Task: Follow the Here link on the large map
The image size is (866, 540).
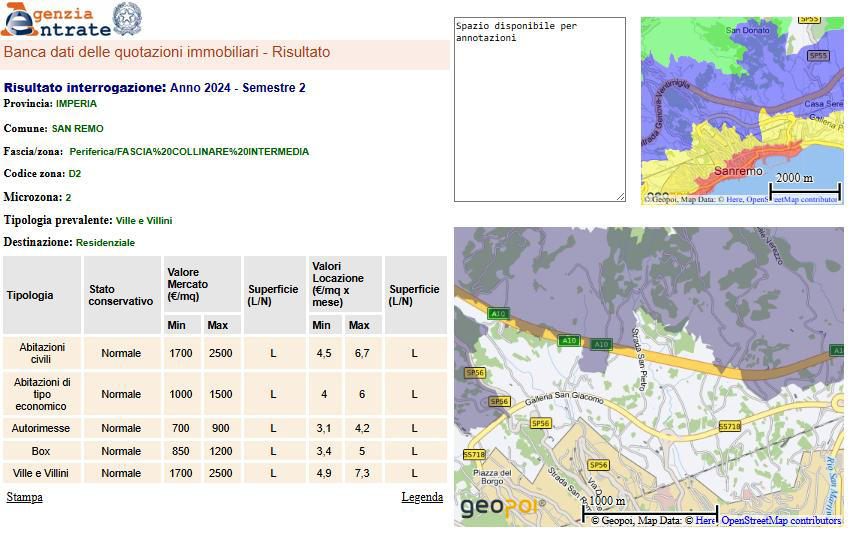Action: (706, 520)
